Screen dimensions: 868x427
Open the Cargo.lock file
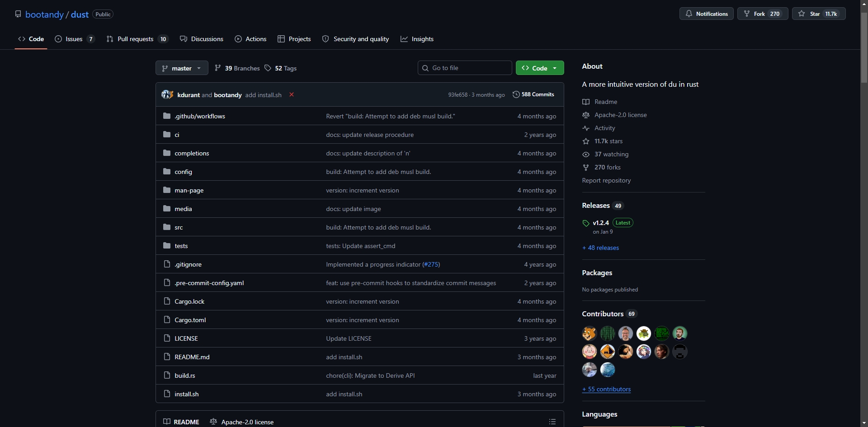[189, 301]
